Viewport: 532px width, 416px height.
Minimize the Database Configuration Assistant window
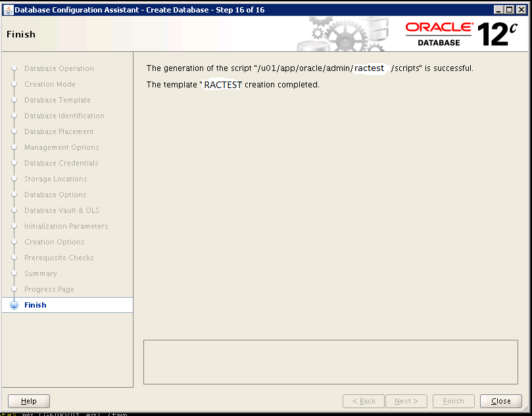(x=499, y=10)
